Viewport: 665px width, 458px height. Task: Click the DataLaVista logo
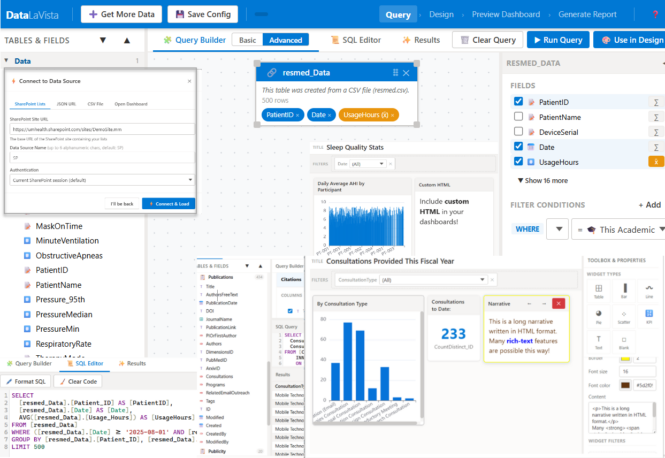pyautogui.click(x=32, y=15)
